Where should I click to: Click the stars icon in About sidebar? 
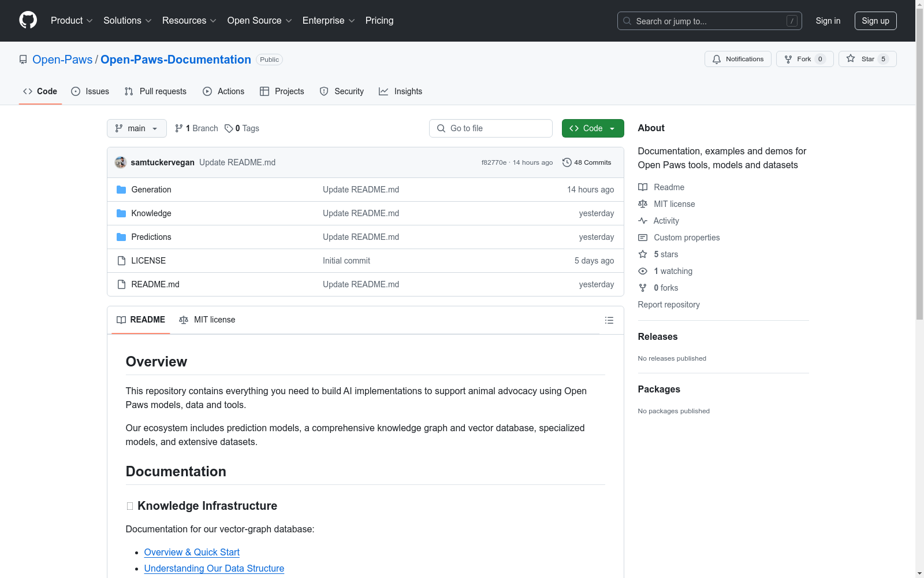[643, 254]
